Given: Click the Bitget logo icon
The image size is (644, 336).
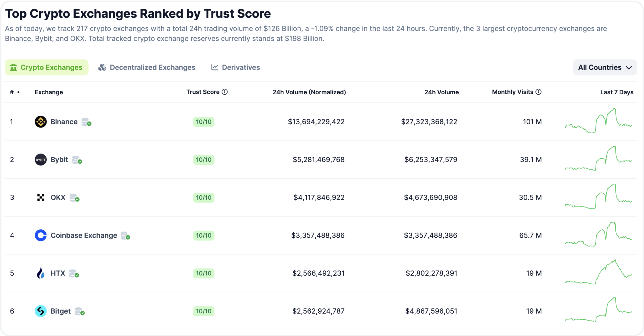Looking at the screenshot, I should [41, 311].
